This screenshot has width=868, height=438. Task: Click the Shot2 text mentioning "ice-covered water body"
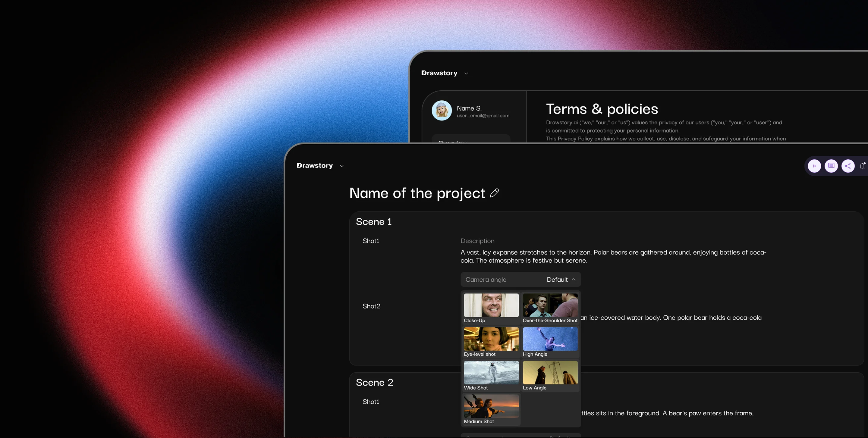tap(671, 318)
